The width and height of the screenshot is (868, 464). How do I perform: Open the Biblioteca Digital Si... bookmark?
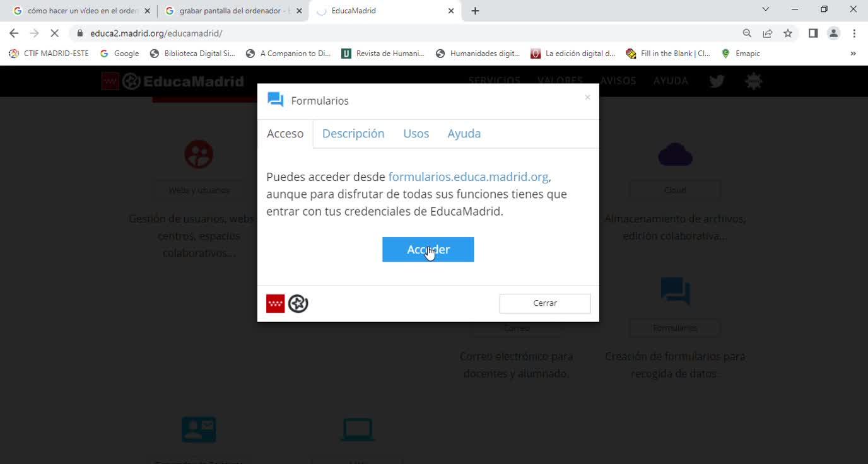(x=192, y=54)
